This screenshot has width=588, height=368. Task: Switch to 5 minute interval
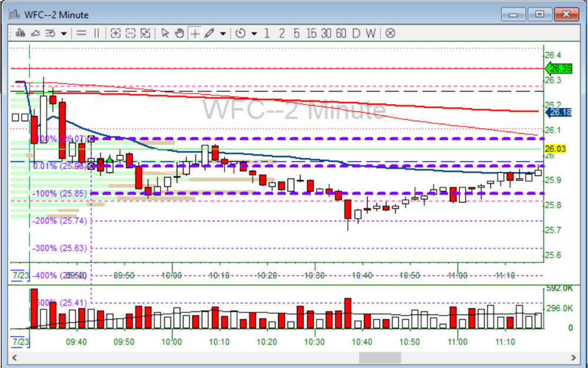[296, 33]
